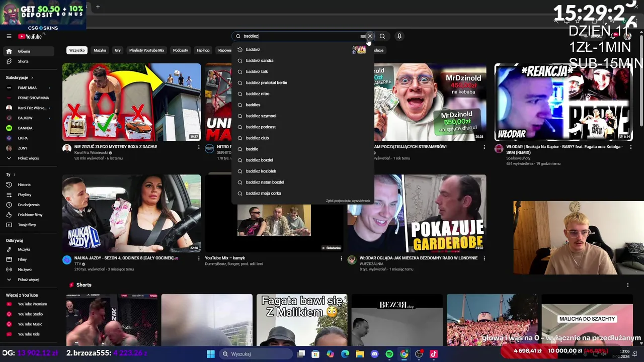Choose history suggestion baddiez
644x362 pixels.
[x=302, y=50]
